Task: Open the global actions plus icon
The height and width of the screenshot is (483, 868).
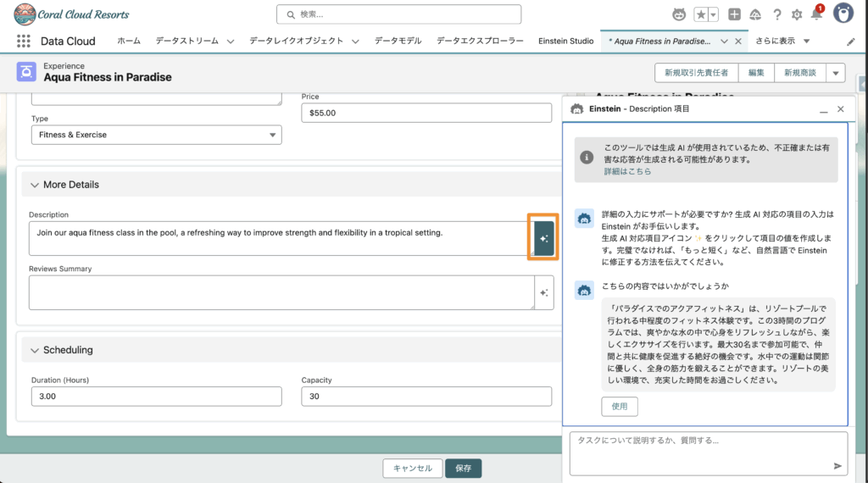Action: click(734, 14)
